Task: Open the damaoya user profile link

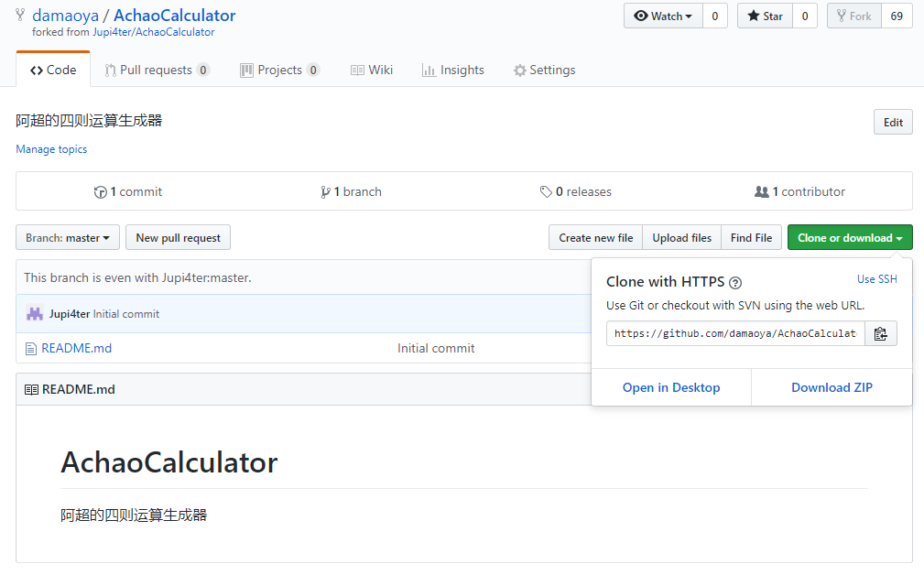Action: coord(65,16)
